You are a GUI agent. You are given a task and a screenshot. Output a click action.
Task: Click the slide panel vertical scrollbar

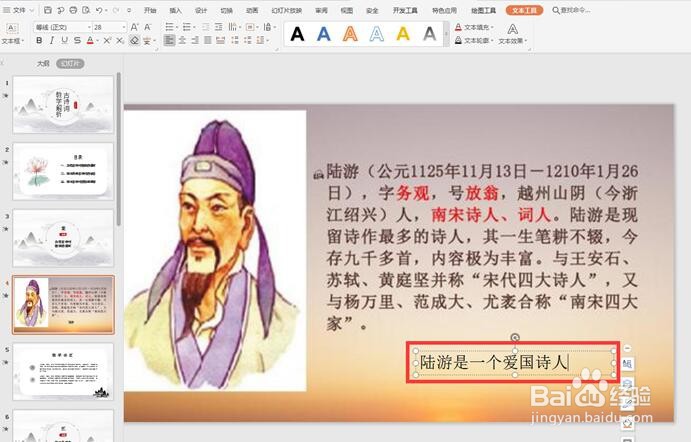pyautogui.click(x=119, y=150)
